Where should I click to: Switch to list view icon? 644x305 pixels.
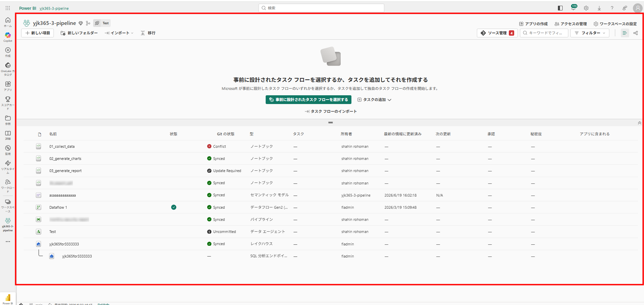pos(625,33)
